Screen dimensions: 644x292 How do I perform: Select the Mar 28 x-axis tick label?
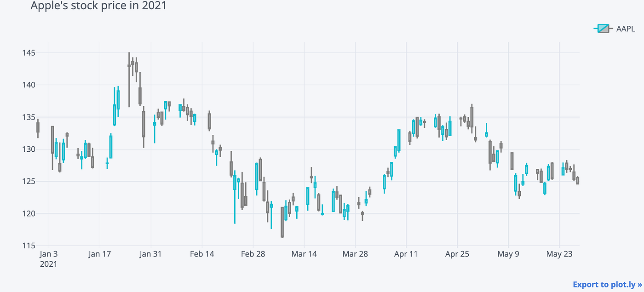coord(355,254)
